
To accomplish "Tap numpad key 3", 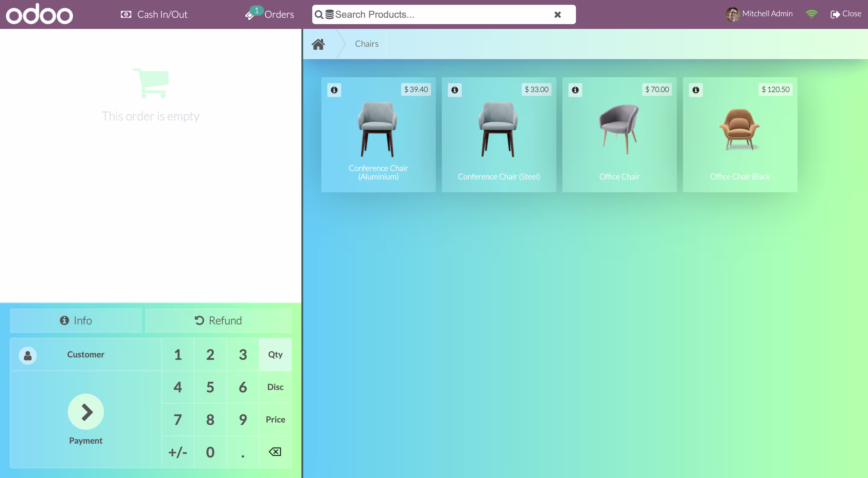I will pos(243,354).
